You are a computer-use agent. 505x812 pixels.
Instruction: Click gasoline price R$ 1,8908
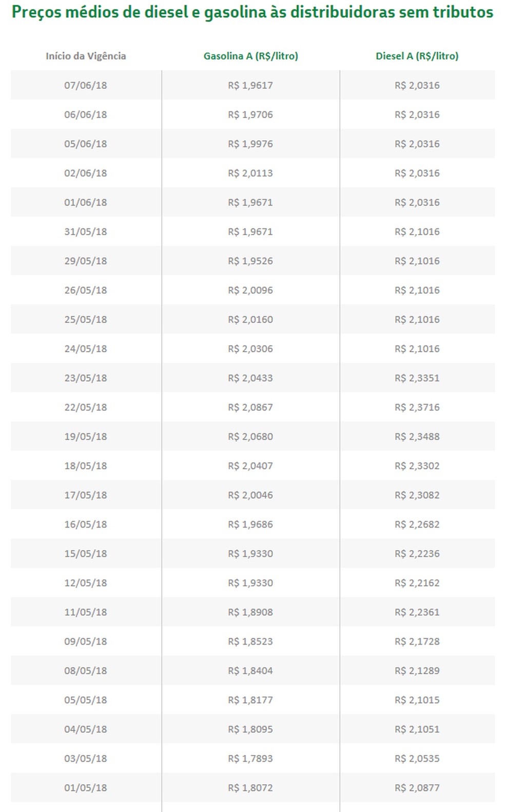pos(250,612)
